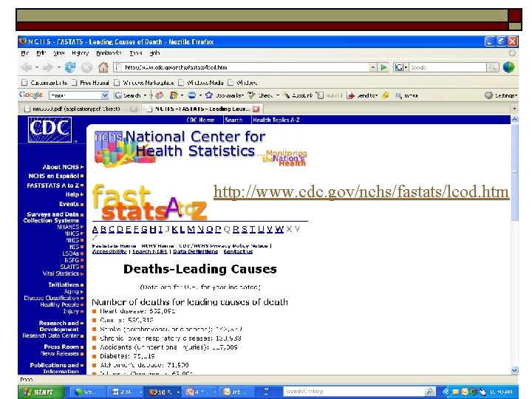The height and width of the screenshot is (399, 532).
Task: Click the Accessibility link
Action: coord(109,251)
